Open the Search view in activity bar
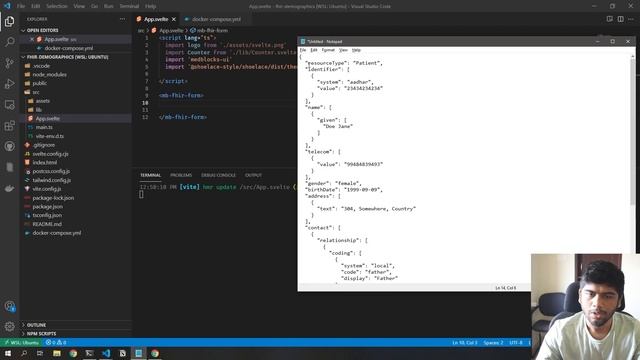The image size is (640, 360). click(x=9, y=42)
